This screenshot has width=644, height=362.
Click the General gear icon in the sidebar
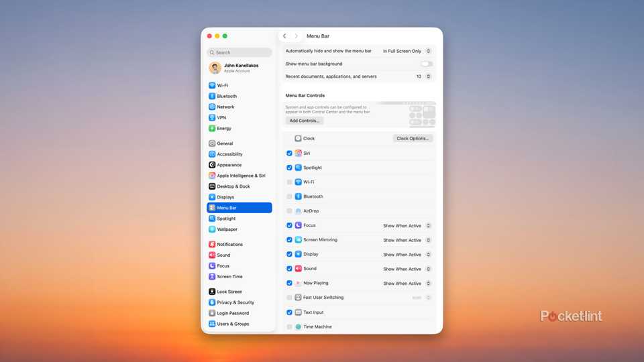pyautogui.click(x=212, y=143)
